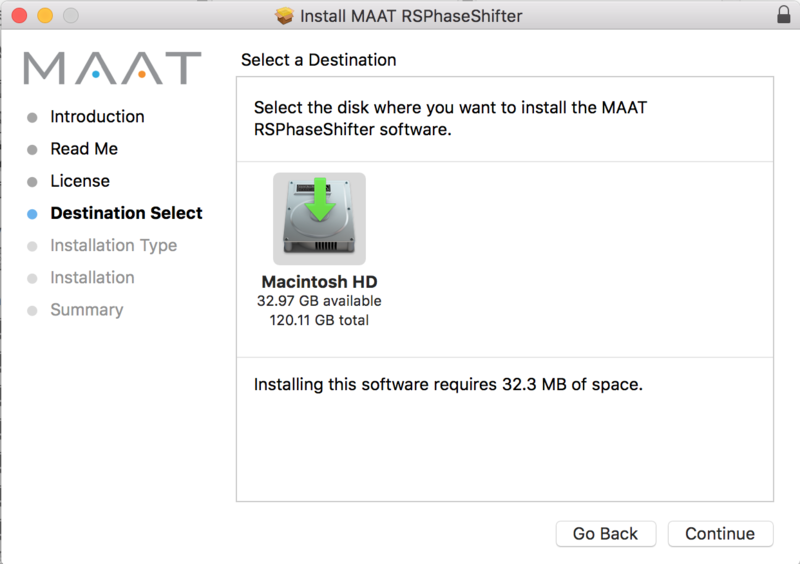Click the disabled gray zoom window button
Viewport: 800px width, 564px height.
pos(70,16)
